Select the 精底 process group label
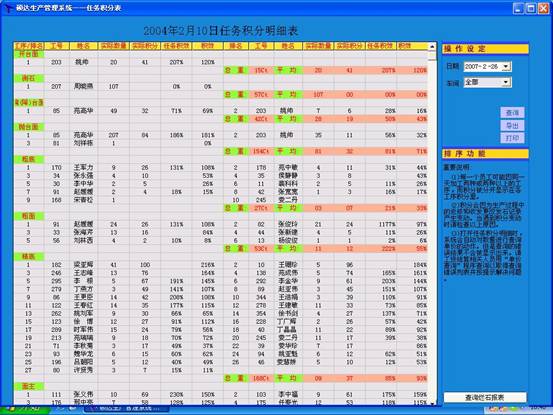 29,257
